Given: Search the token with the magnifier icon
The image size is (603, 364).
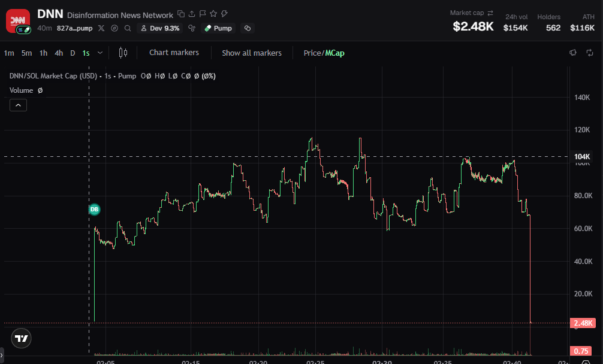Looking at the screenshot, I should point(128,28).
